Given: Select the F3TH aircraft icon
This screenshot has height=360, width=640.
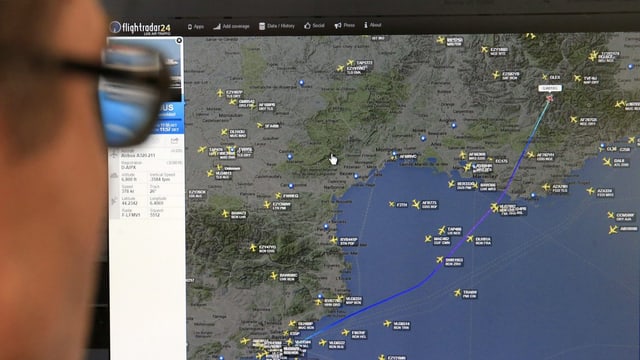Looking at the screenshot, I should tap(391, 204).
